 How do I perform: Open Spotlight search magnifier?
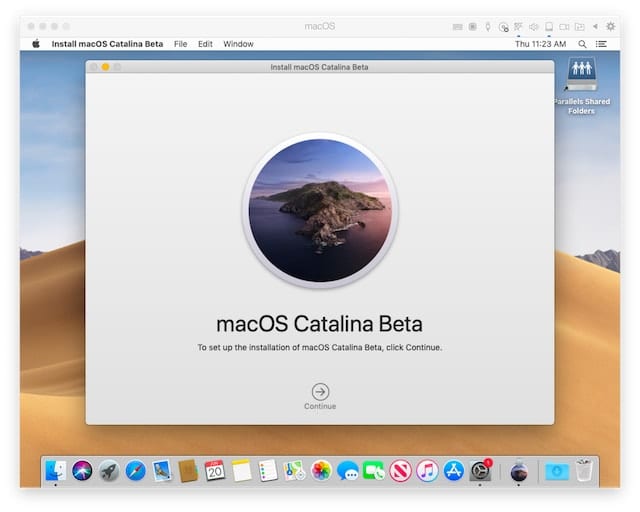pos(582,44)
